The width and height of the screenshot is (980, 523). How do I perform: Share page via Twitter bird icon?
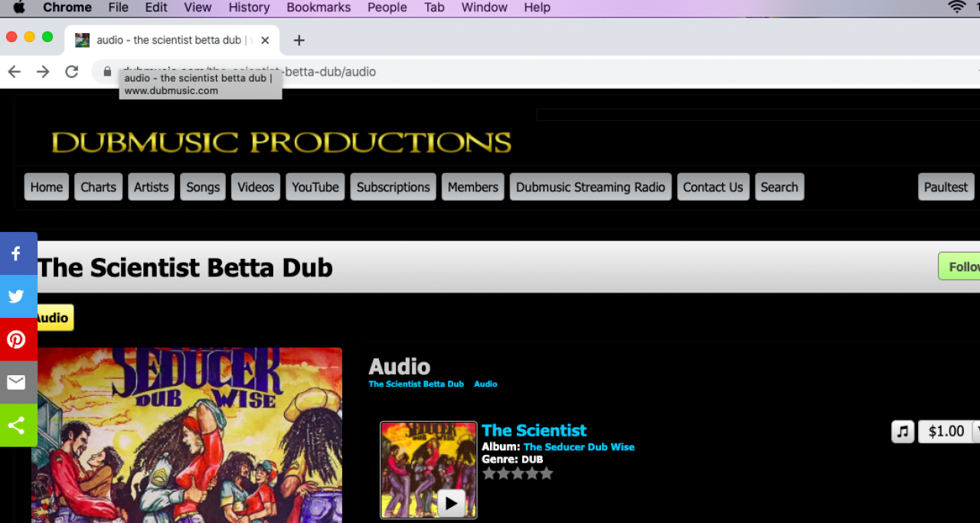pos(17,296)
